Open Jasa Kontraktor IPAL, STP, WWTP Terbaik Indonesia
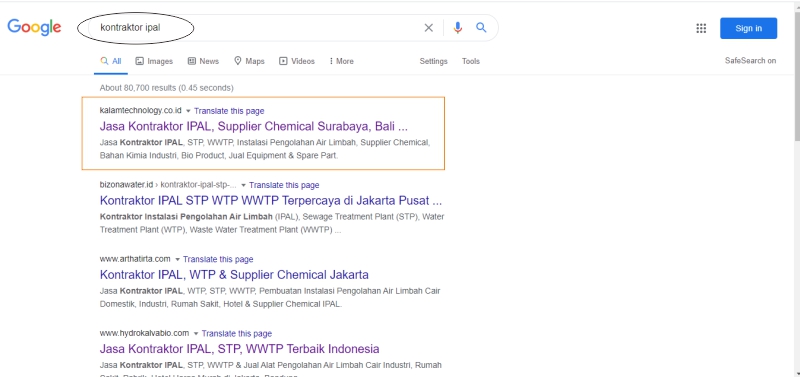800x377 pixels. [240, 349]
